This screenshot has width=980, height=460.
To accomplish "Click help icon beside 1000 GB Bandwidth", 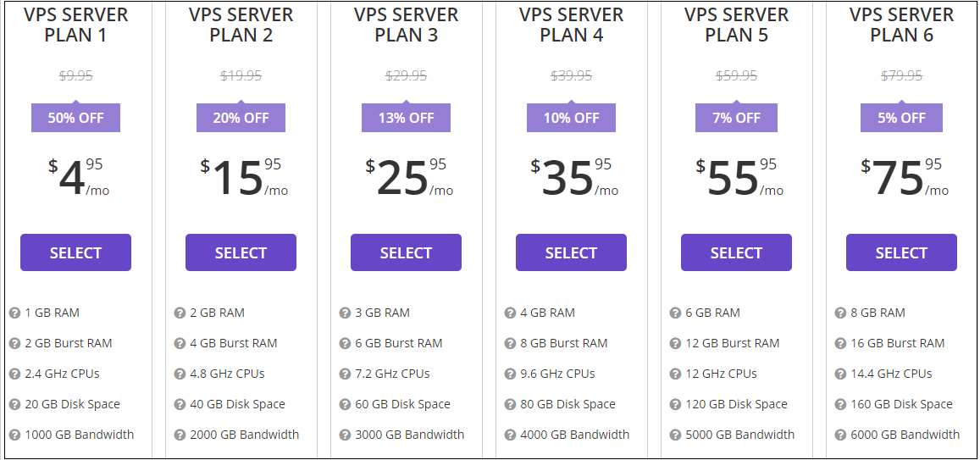I will [14, 435].
